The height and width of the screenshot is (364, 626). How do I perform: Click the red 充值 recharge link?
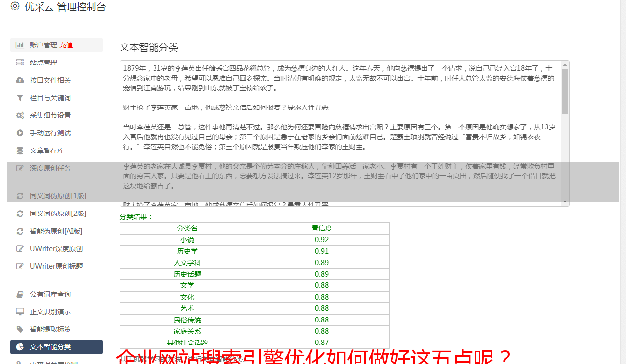(x=66, y=45)
